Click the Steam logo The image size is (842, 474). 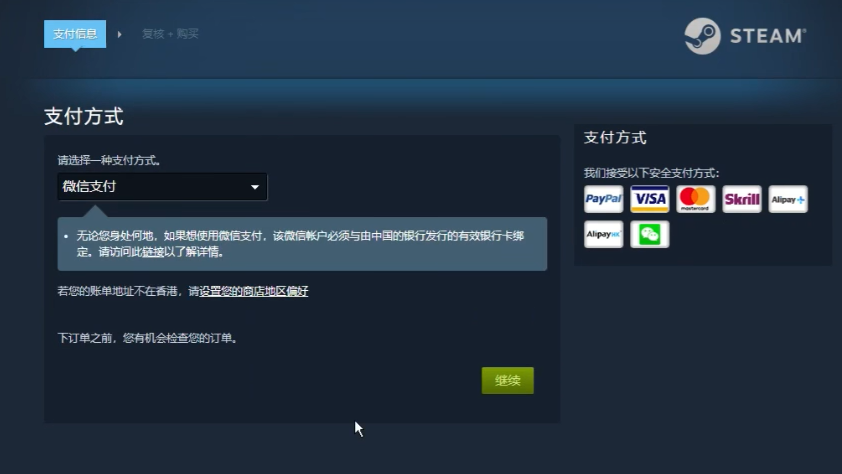745,36
